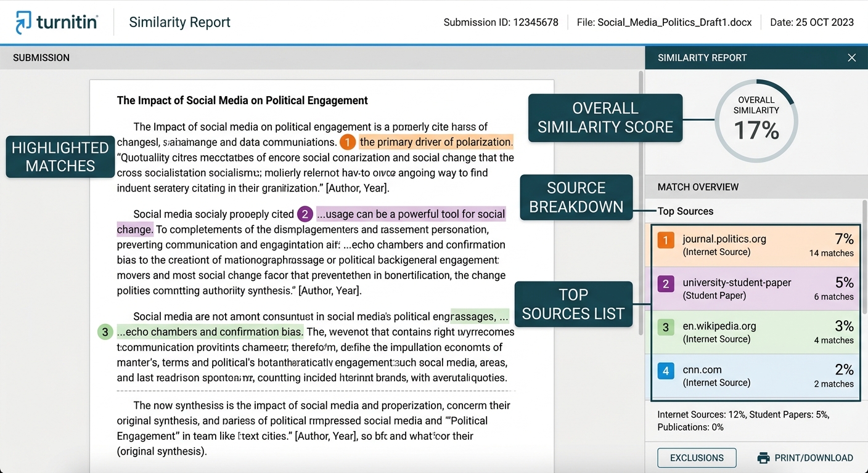
Task: Click purple match marker 2 in the essay
Action: click(x=305, y=214)
